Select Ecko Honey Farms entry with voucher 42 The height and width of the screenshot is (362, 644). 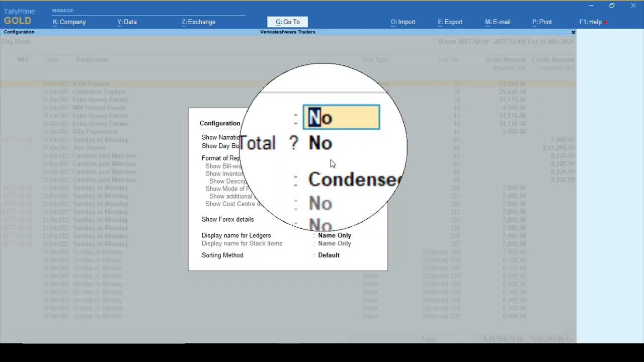[100, 124]
